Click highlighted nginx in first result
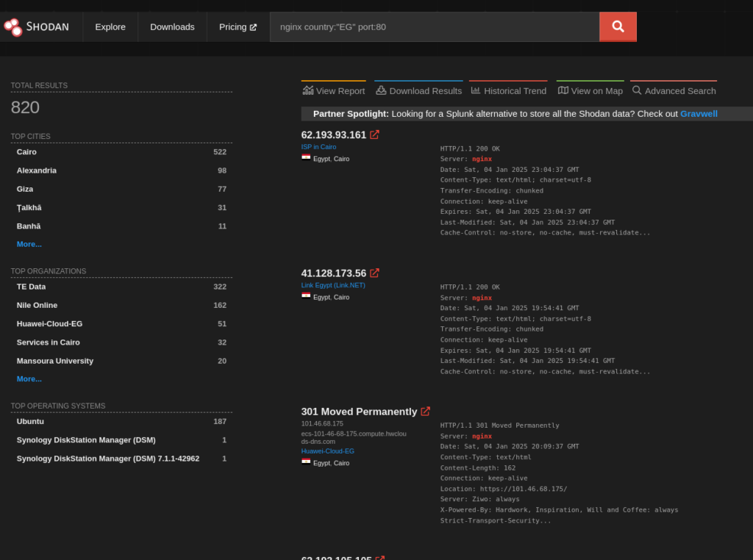Viewport: 753px width, 560px height. coord(482,159)
